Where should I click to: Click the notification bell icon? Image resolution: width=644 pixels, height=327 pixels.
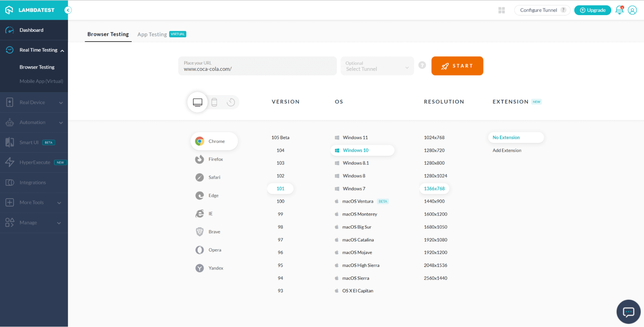click(619, 10)
